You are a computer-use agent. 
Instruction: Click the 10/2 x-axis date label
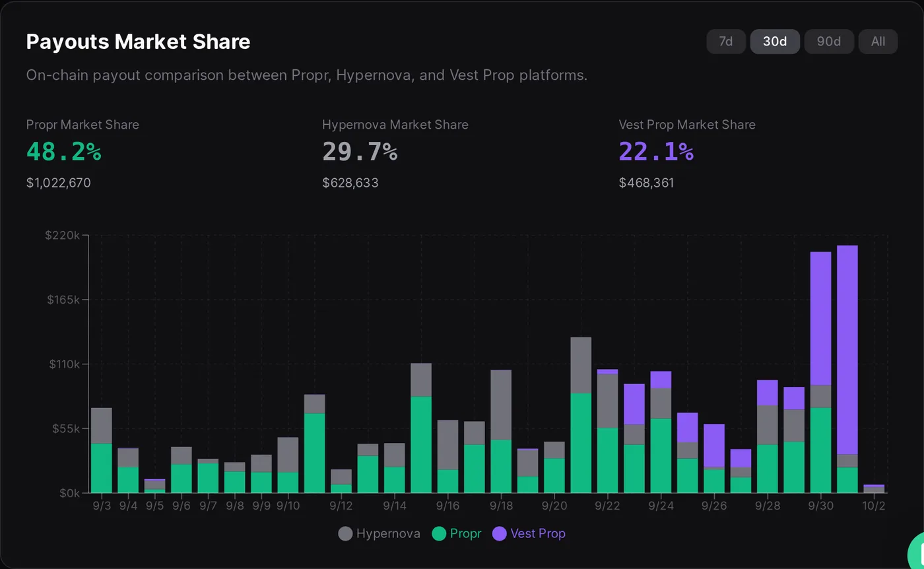pyautogui.click(x=874, y=506)
